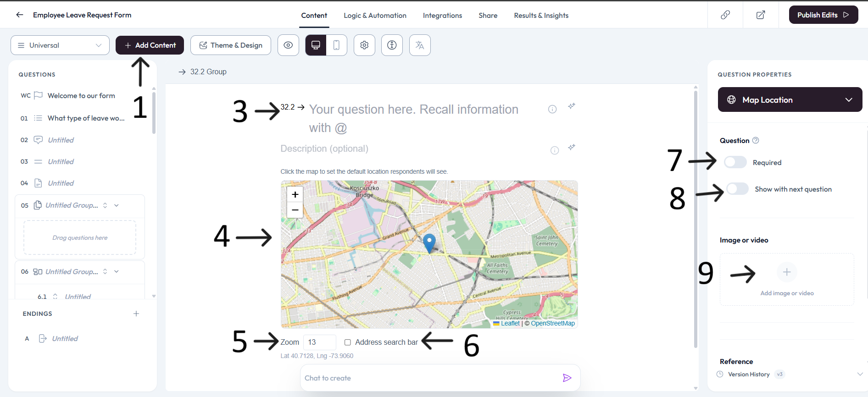The image size is (868, 397).
Task: Click the eye preview icon
Action: 288,45
